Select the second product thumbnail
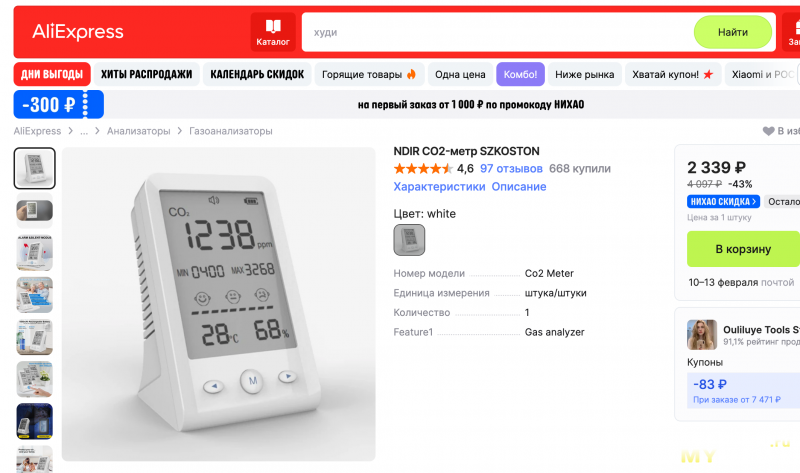Screen dimensions: 800x473 35,210
